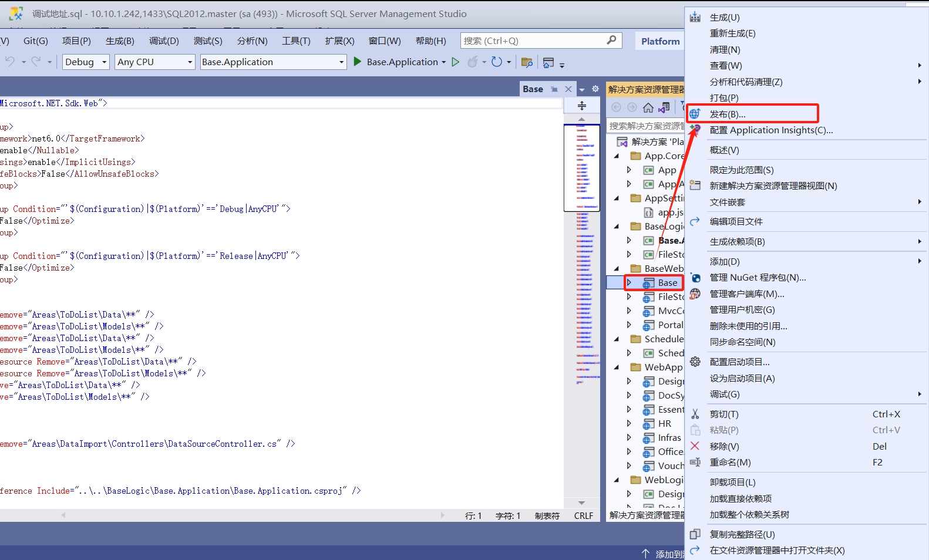
Task: Click the split editor icon above scrollbar
Action: click(x=581, y=106)
